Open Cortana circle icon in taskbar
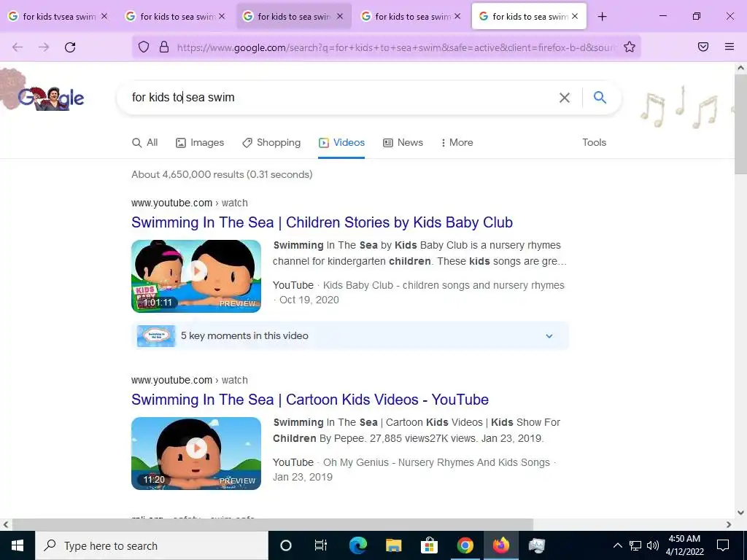This screenshot has width=747, height=560. click(286, 545)
